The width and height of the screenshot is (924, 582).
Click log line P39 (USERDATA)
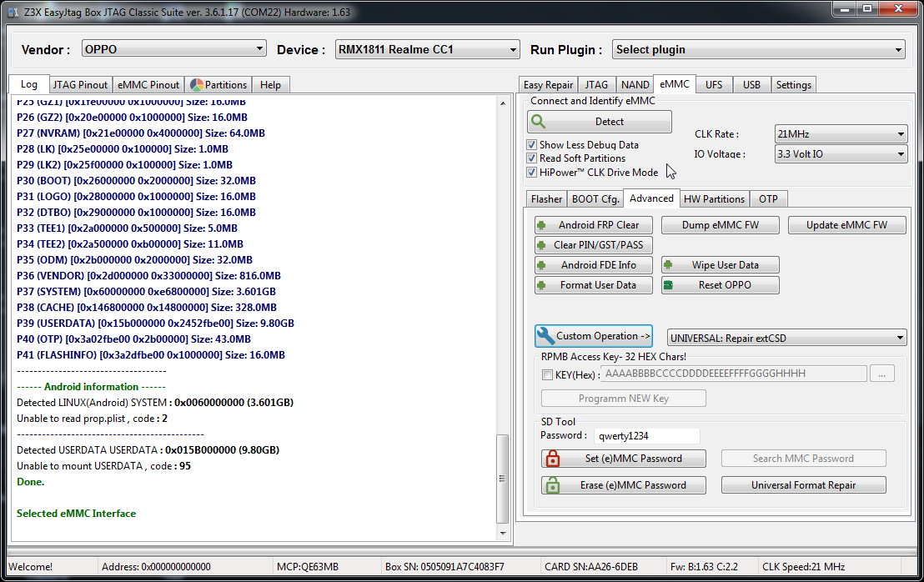[x=156, y=324]
